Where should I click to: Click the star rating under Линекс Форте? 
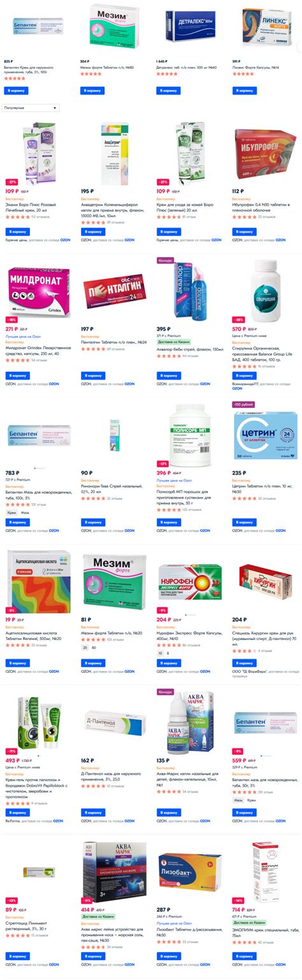pyautogui.click(x=244, y=74)
